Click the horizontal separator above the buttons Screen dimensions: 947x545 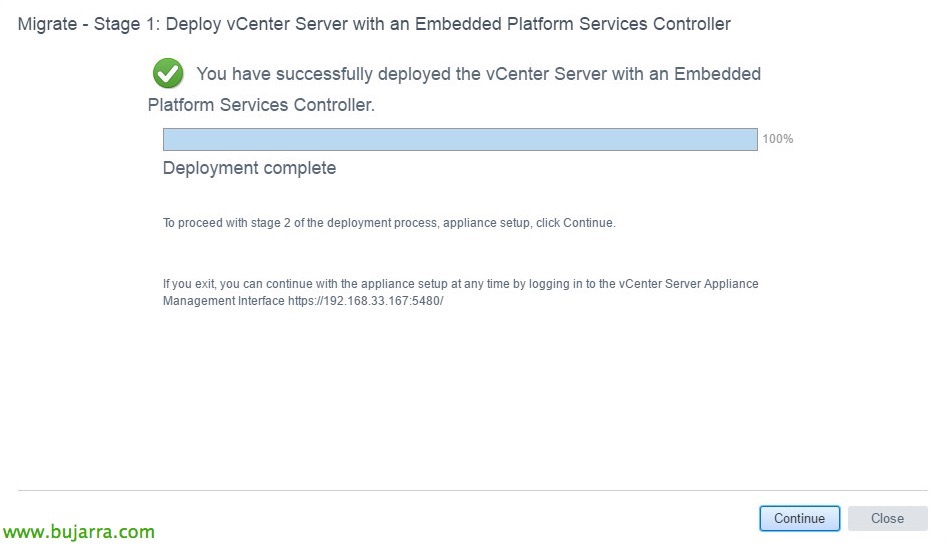472,490
